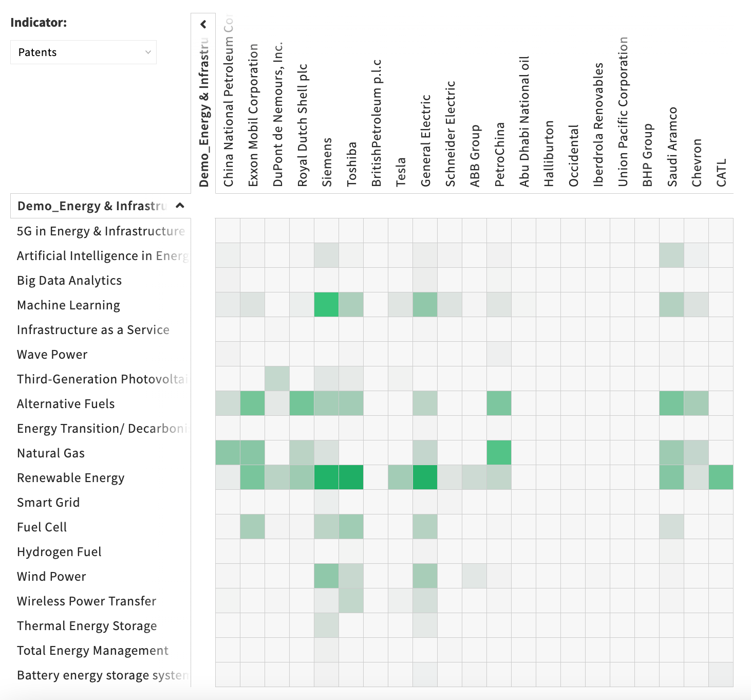Open the Patents indicator dropdown
The image size is (751, 700).
[x=83, y=52]
